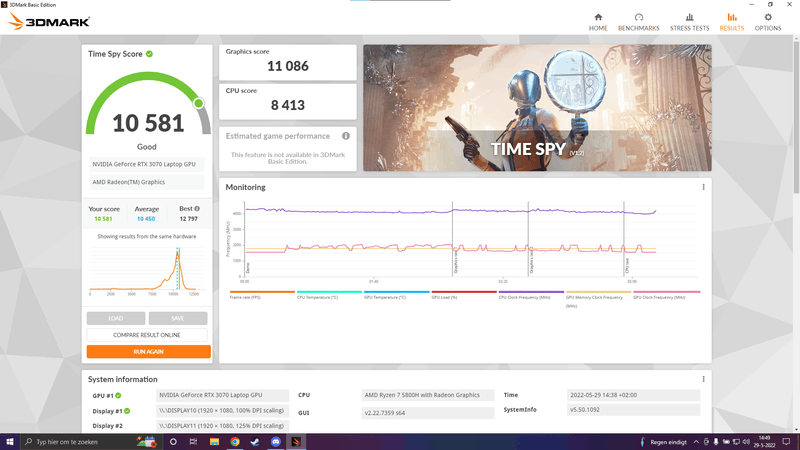Open the Options tab

point(768,22)
